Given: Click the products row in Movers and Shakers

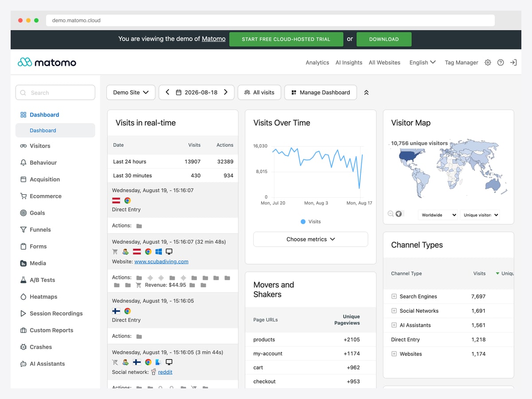Looking at the screenshot, I should (311, 340).
